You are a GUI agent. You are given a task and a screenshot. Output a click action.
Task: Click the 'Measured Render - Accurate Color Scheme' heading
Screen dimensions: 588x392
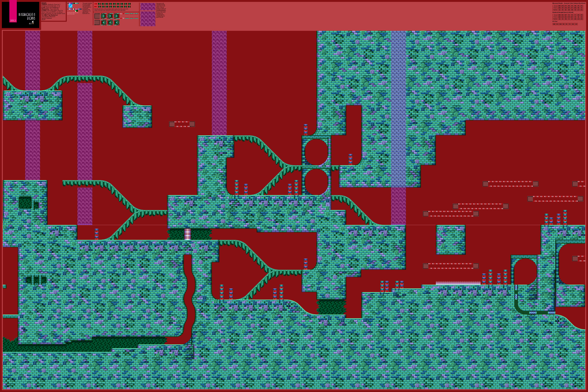[569, 3]
